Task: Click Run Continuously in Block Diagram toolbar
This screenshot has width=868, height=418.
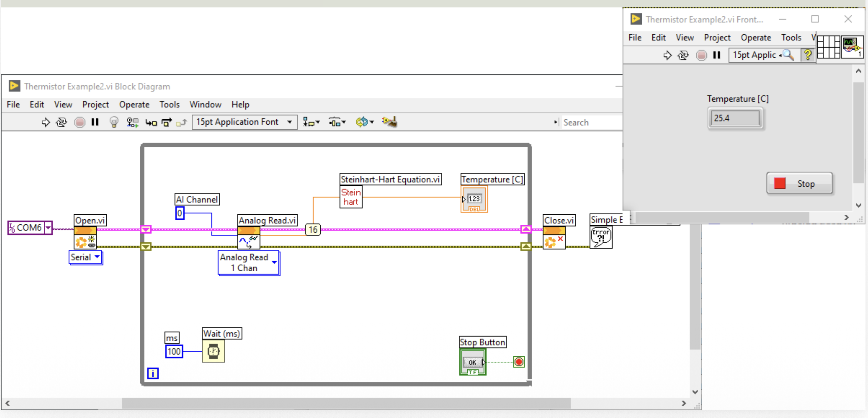Action: [61, 122]
